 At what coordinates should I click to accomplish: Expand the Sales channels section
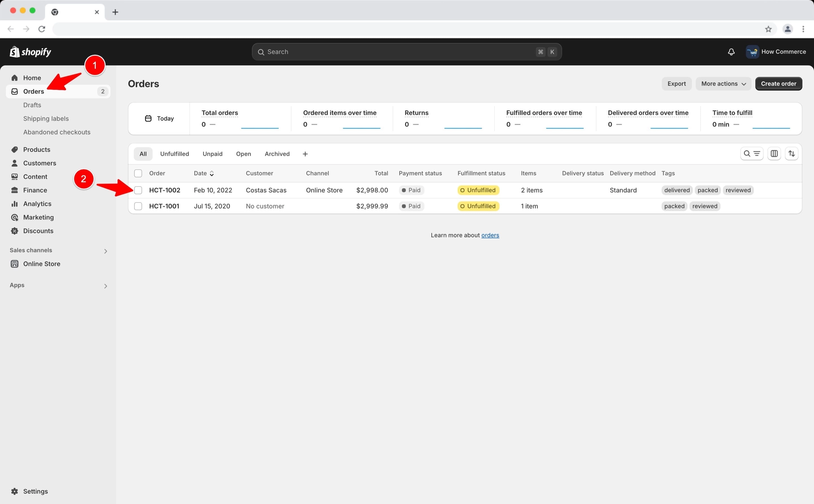(105, 251)
